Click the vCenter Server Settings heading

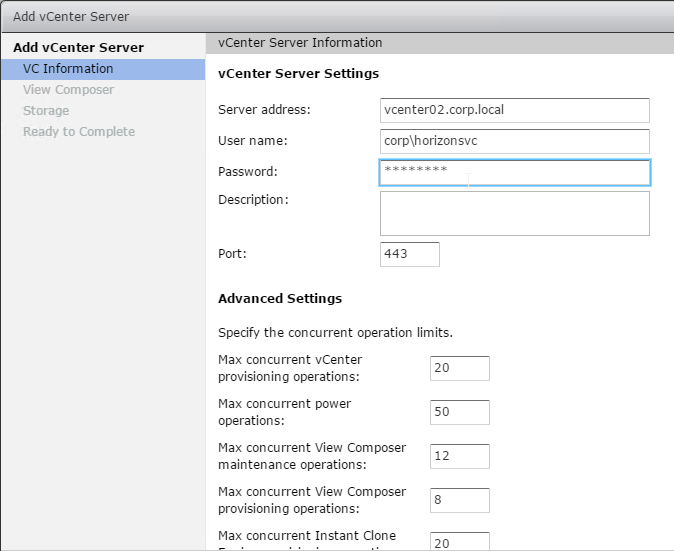(298, 73)
